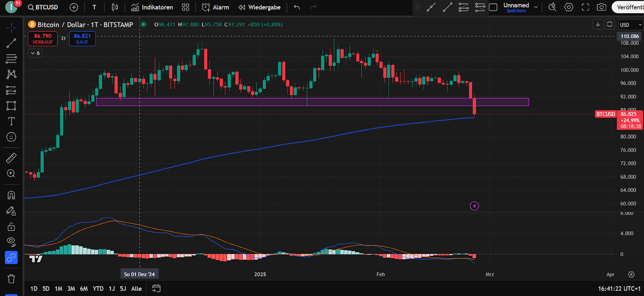Screen dimensions: 644x296
Task: Select the 5J time range
Action: point(123,288)
